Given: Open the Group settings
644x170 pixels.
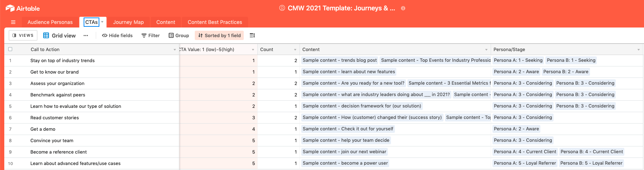Looking at the screenshot, I should click(179, 35).
